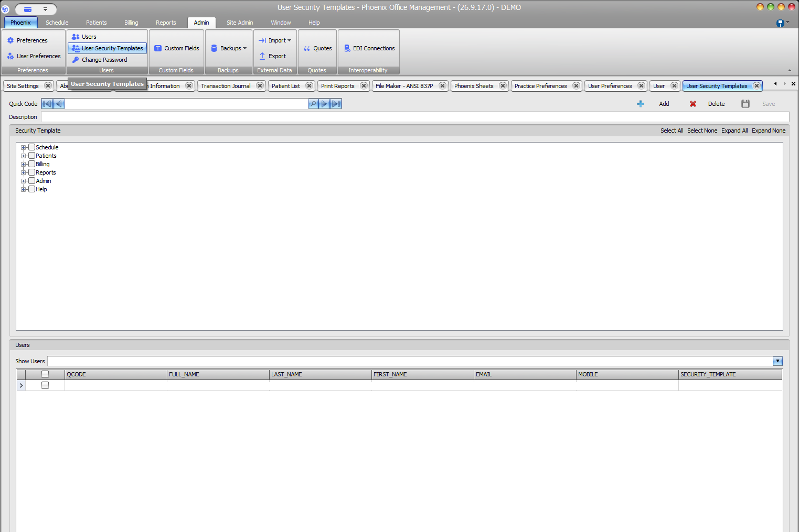Image resolution: width=799 pixels, height=532 pixels.
Task: Close the Print Reports tab
Action: (x=364, y=85)
